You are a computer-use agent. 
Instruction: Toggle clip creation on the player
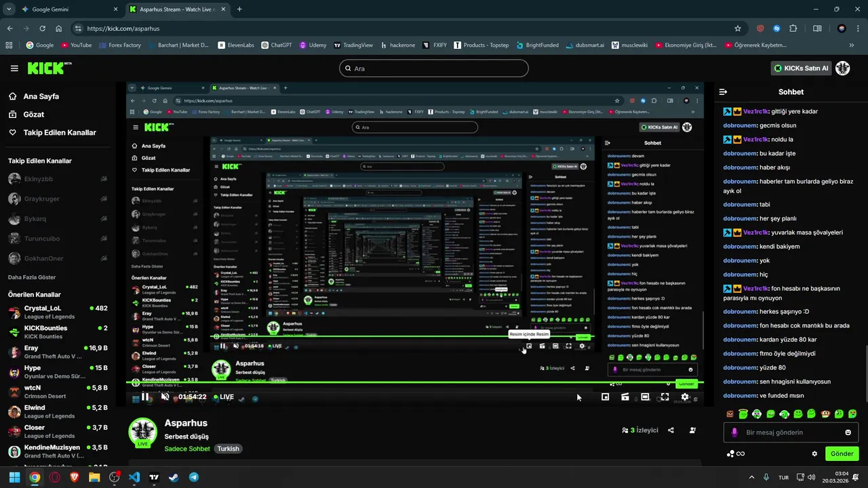click(x=625, y=397)
